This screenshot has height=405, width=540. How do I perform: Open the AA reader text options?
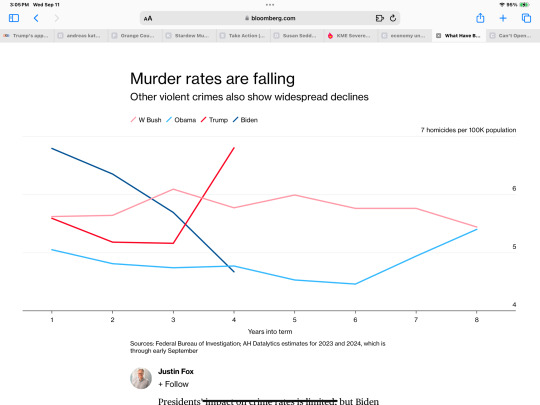pyautogui.click(x=148, y=19)
